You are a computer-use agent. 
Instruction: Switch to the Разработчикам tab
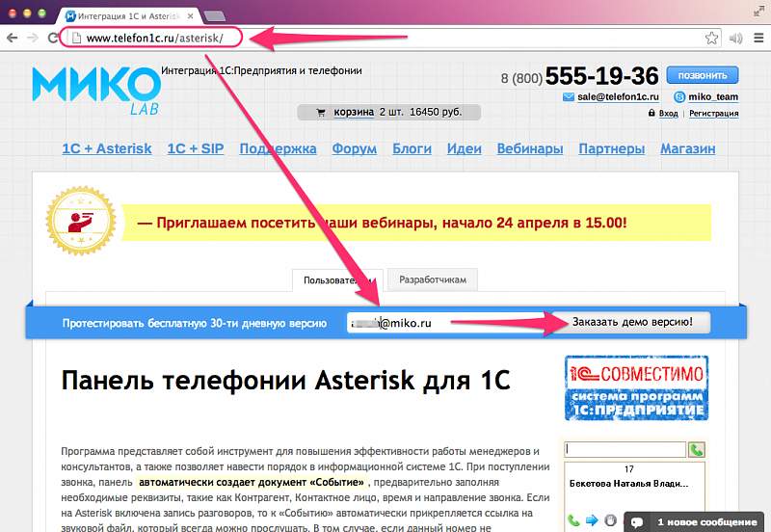point(433,279)
